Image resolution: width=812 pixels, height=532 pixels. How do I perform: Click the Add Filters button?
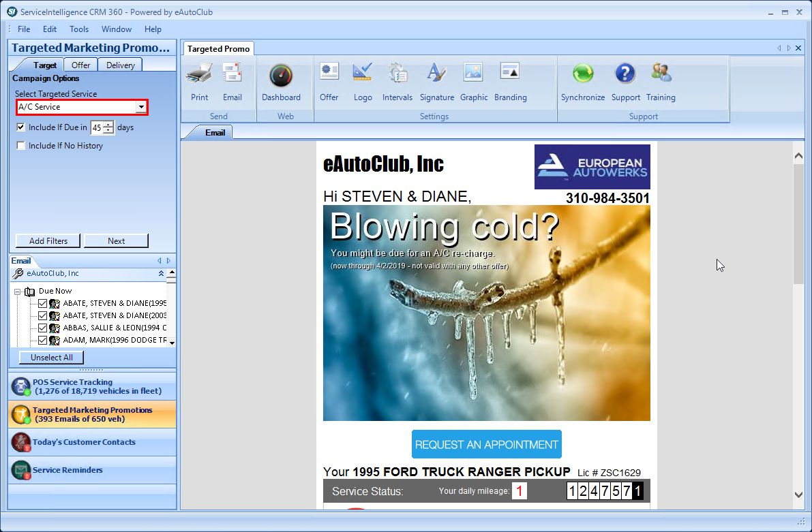48,240
